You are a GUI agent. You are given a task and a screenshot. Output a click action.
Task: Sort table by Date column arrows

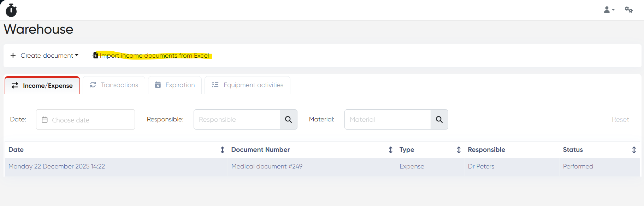[223, 150]
